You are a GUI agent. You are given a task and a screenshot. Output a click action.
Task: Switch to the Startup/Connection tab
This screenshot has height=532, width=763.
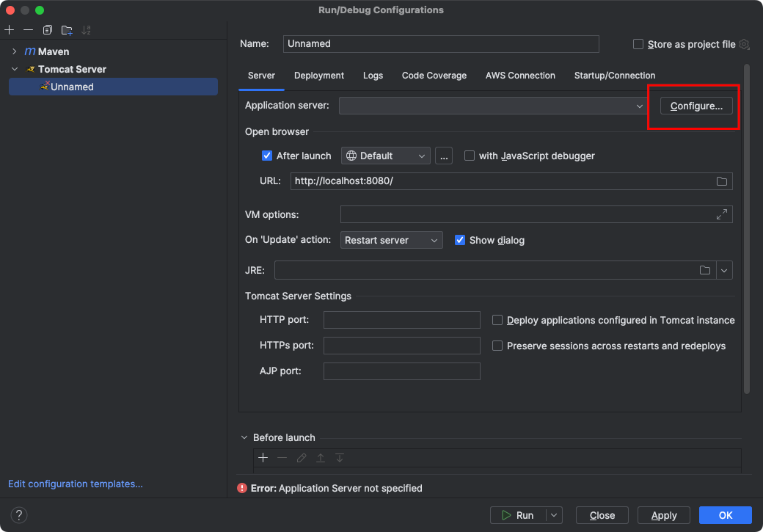click(x=615, y=76)
